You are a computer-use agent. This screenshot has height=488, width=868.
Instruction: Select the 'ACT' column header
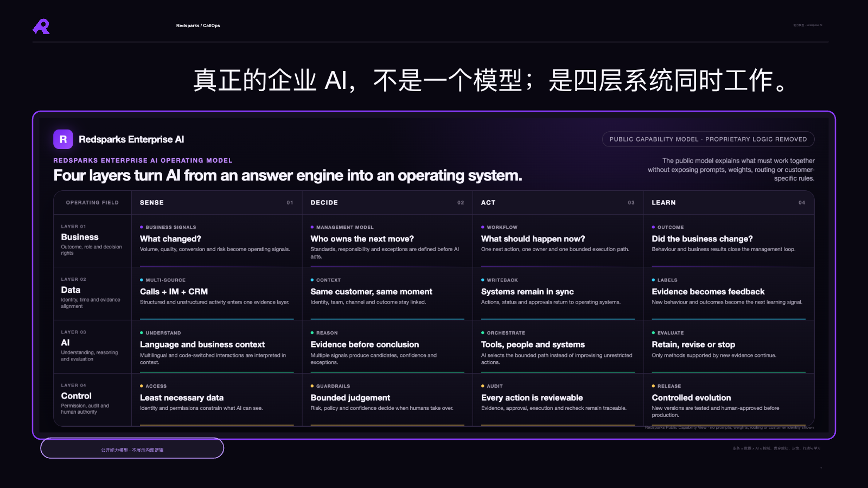point(488,203)
